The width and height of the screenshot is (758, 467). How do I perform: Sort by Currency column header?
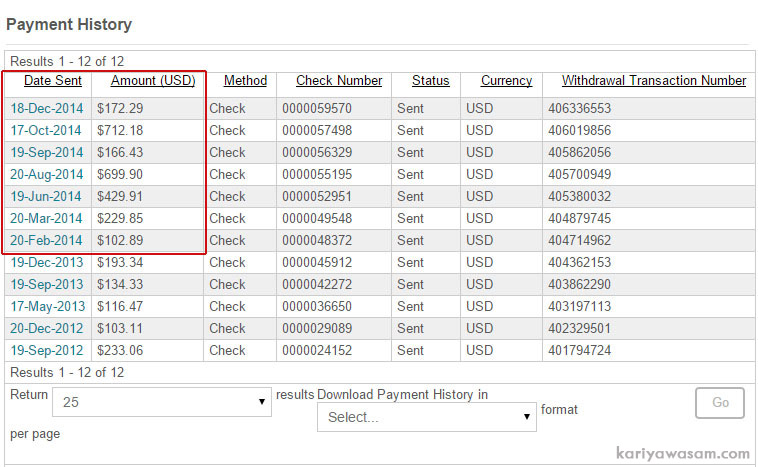pyautogui.click(x=506, y=81)
